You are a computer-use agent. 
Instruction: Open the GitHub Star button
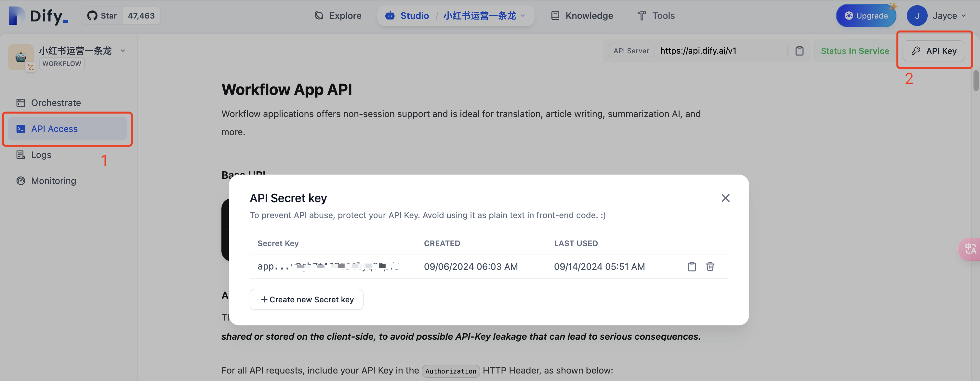102,16
